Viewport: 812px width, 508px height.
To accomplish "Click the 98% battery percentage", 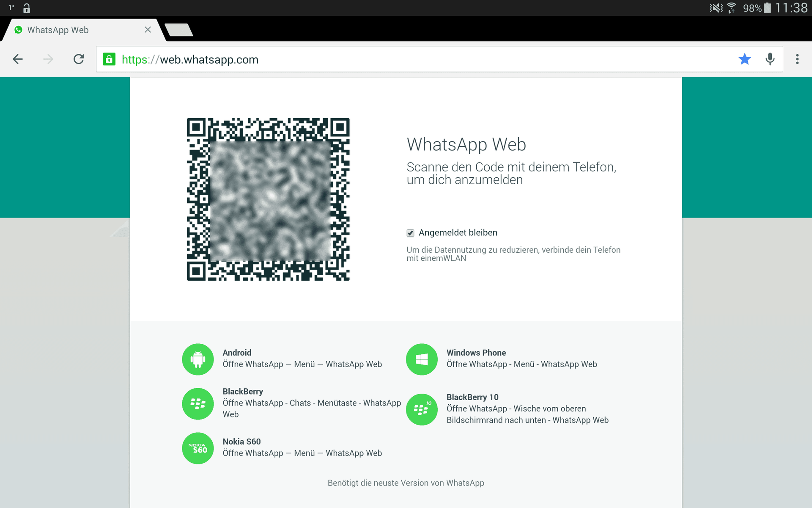I will [752, 8].
